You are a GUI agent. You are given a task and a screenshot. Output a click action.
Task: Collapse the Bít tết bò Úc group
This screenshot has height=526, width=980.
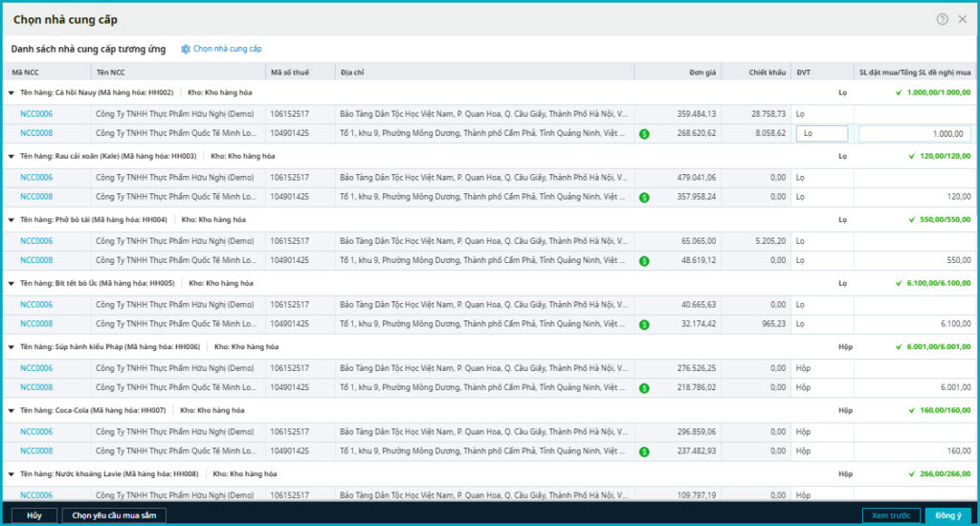11,283
